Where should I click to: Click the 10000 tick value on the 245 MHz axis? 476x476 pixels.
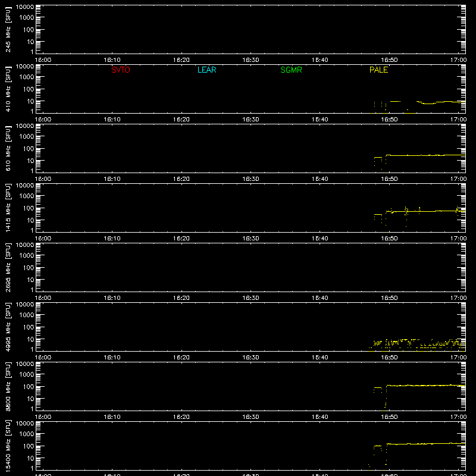(x=25, y=7)
